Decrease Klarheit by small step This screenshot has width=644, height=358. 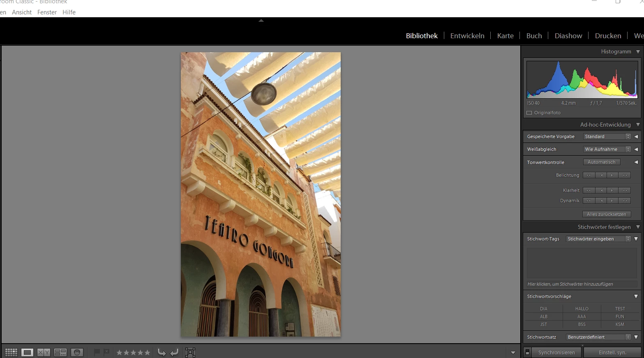click(x=601, y=190)
